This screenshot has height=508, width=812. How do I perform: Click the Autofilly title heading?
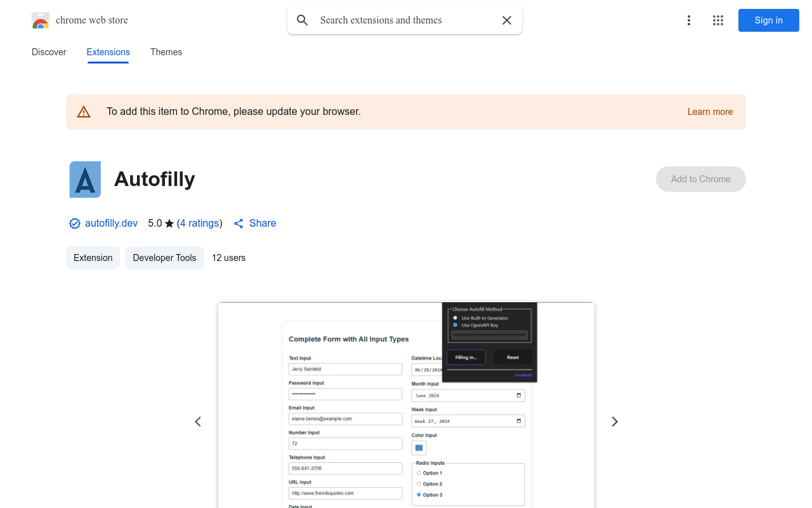[155, 179]
